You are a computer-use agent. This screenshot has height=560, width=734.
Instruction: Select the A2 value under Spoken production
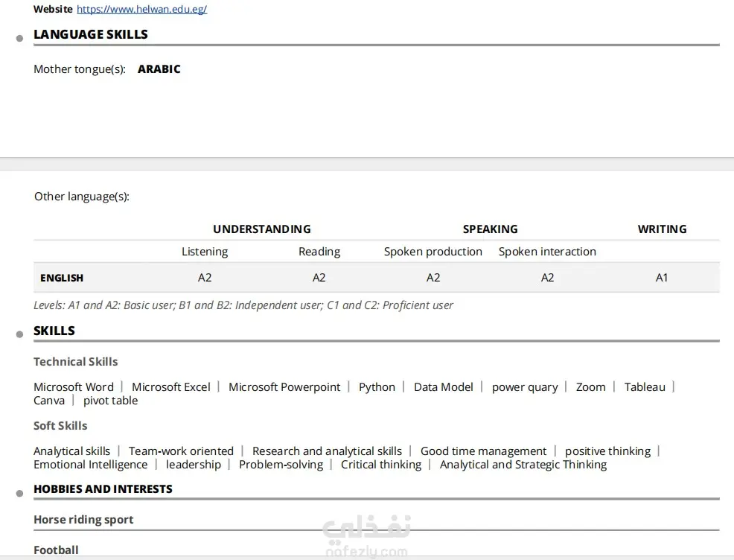pyautogui.click(x=433, y=278)
